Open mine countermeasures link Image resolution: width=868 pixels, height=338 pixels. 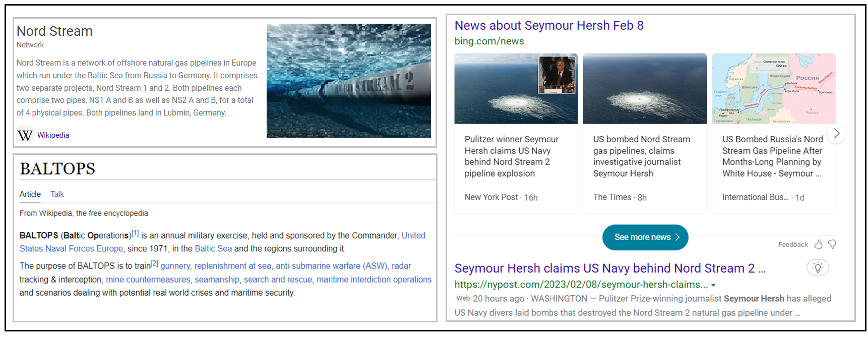pyautogui.click(x=148, y=279)
